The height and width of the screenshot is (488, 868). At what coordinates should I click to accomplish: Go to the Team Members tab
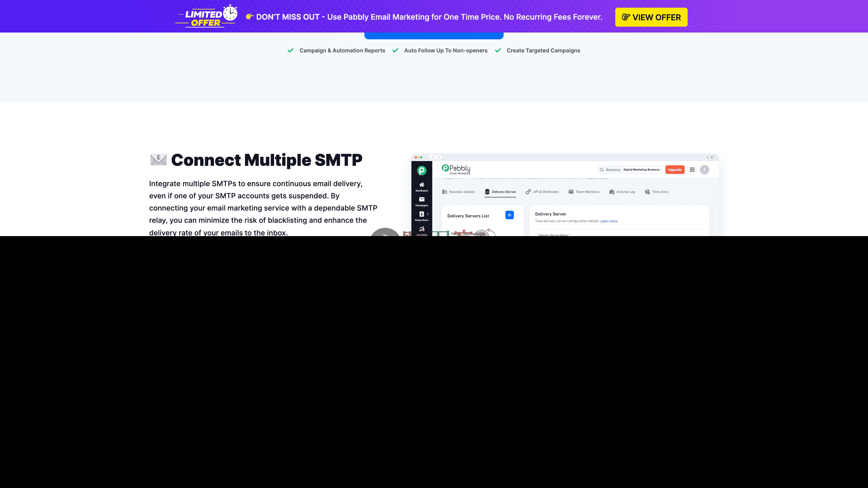(x=584, y=192)
